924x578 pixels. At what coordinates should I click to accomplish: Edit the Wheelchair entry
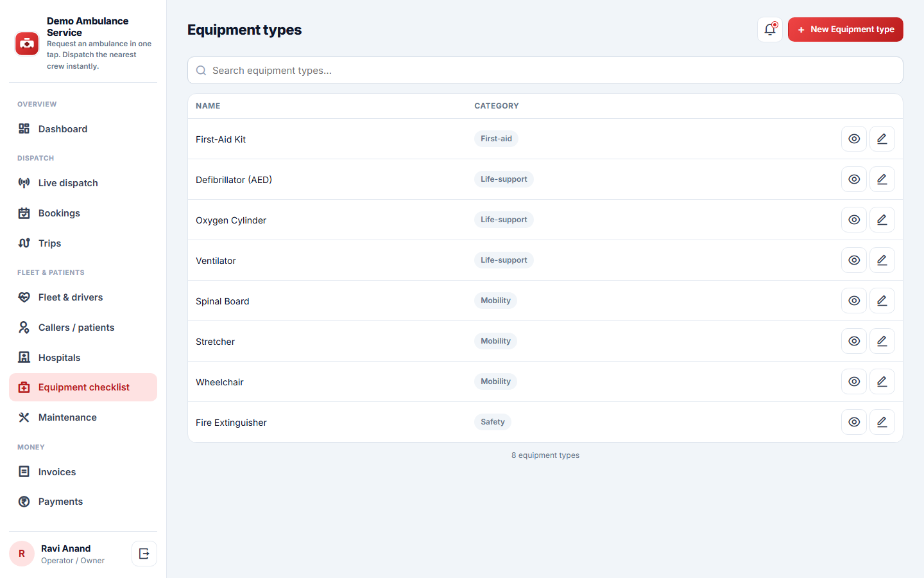[882, 381]
